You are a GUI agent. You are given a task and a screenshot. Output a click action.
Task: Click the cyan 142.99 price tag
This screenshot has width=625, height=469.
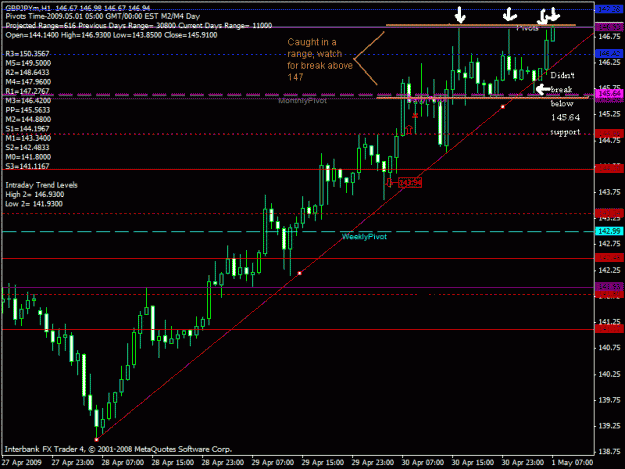click(x=609, y=231)
